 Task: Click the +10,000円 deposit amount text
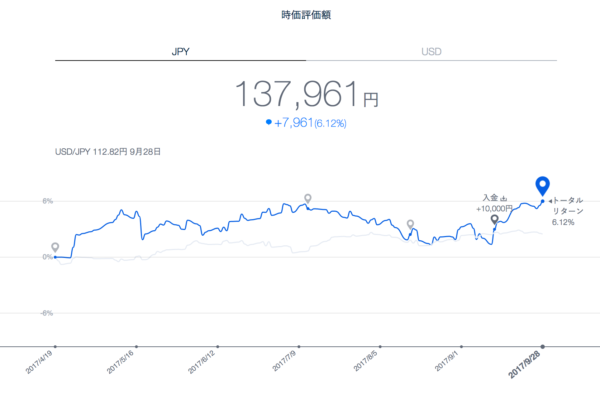[494, 209]
